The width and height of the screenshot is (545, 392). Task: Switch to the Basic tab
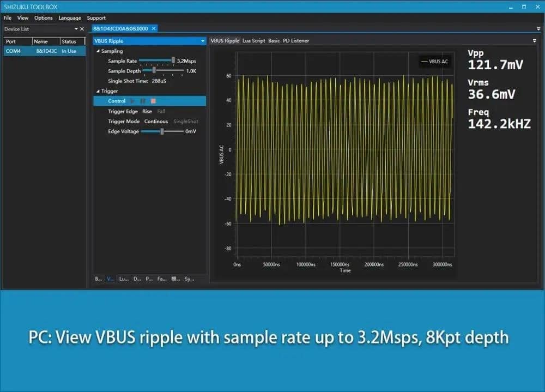[274, 40]
